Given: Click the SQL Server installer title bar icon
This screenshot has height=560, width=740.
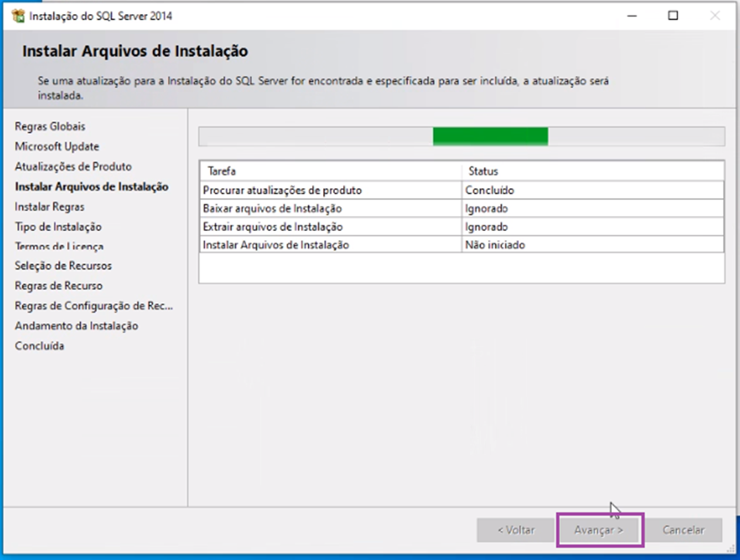Looking at the screenshot, I should click(18, 16).
